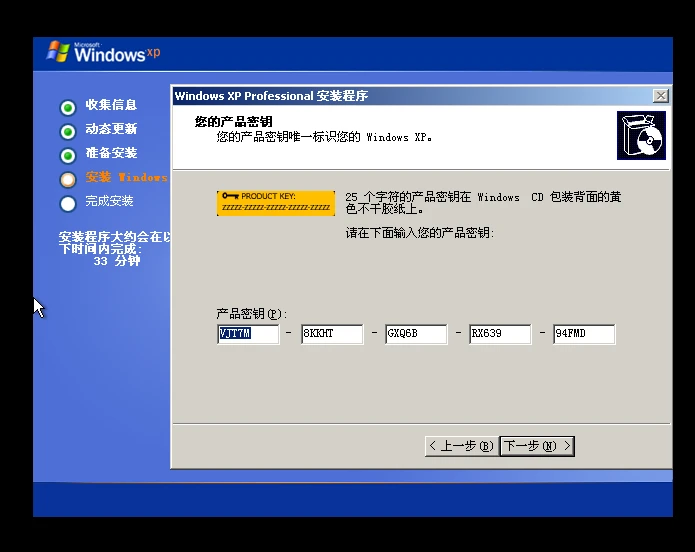Image resolution: width=695 pixels, height=552 pixels.
Task: Click the 收集信息 step label
Action: tap(111, 105)
